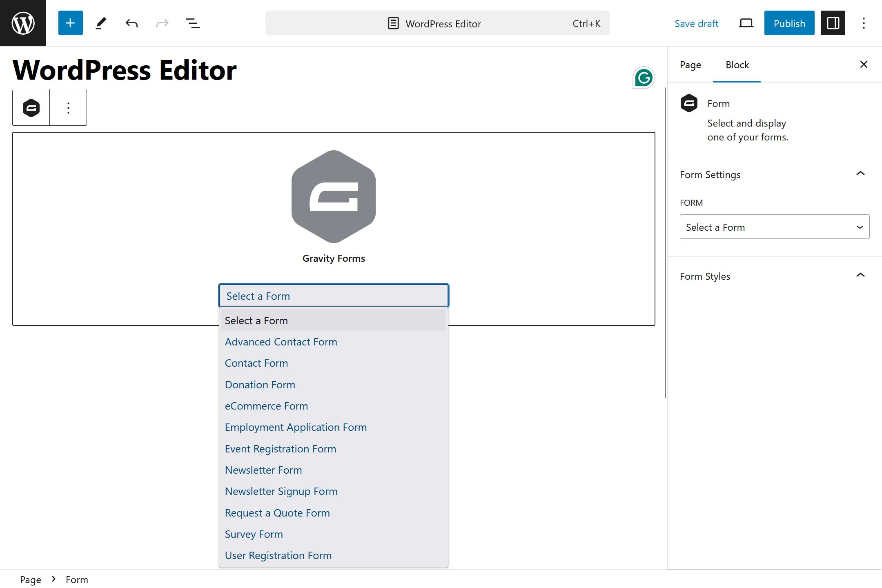Click the Form block icon in sidebar
The height and width of the screenshot is (588, 882).
(x=689, y=103)
